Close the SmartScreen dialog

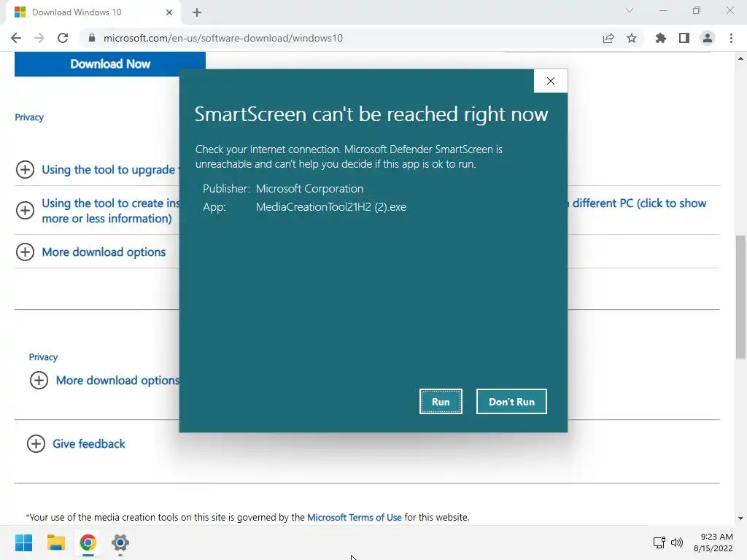pyautogui.click(x=551, y=81)
